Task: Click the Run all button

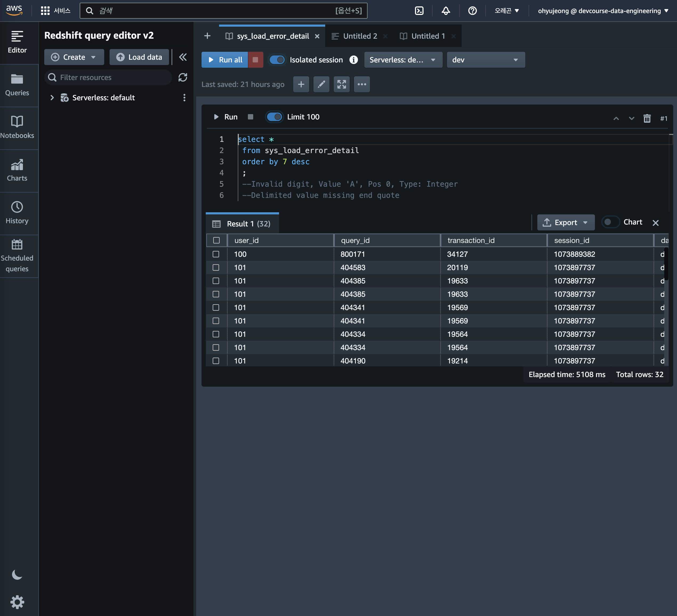Action: point(225,60)
